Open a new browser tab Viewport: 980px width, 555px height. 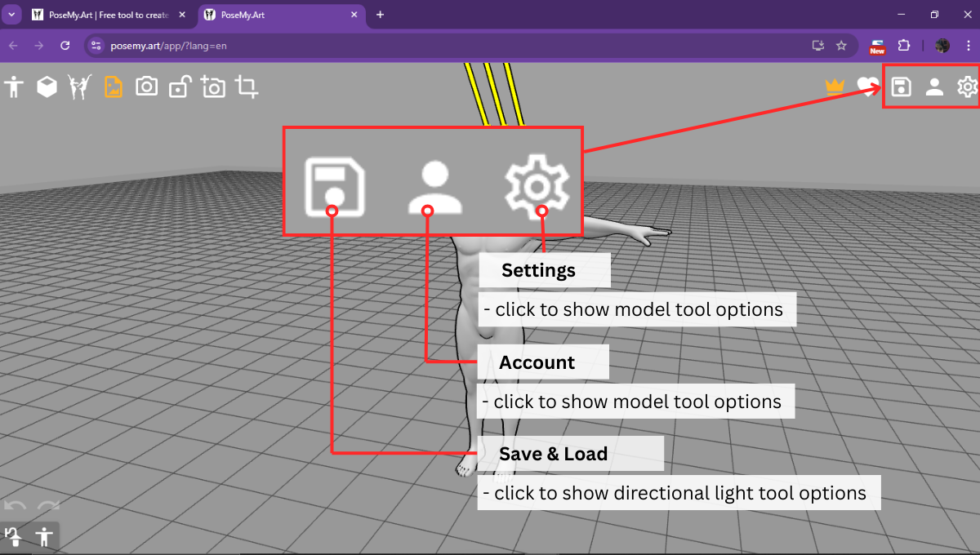tap(380, 15)
